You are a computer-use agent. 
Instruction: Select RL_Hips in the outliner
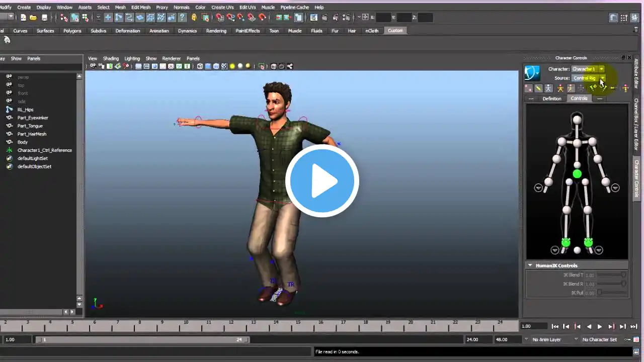(25, 110)
